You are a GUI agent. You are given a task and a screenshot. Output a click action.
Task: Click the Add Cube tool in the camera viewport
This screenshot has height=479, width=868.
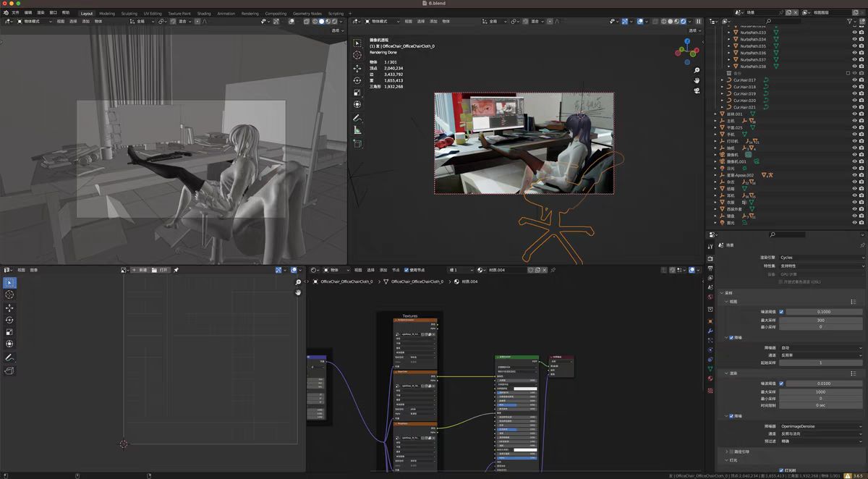point(357,143)
